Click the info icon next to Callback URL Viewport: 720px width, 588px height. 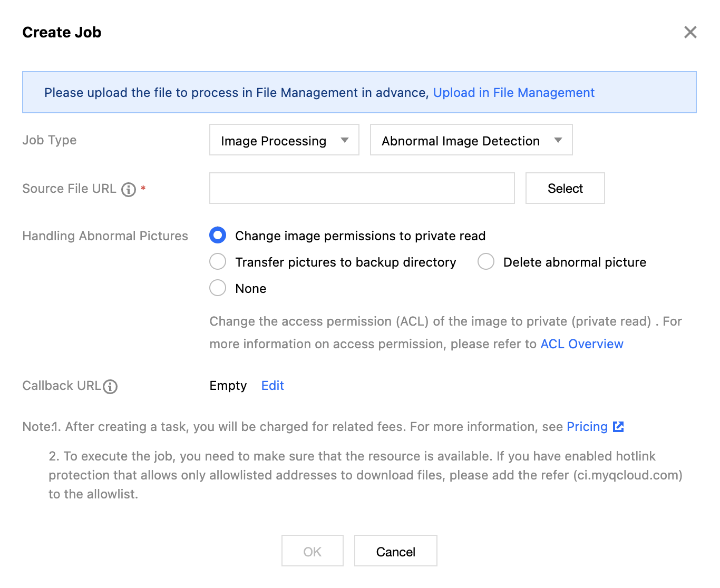pyautogui.click(x=110, y=387)
